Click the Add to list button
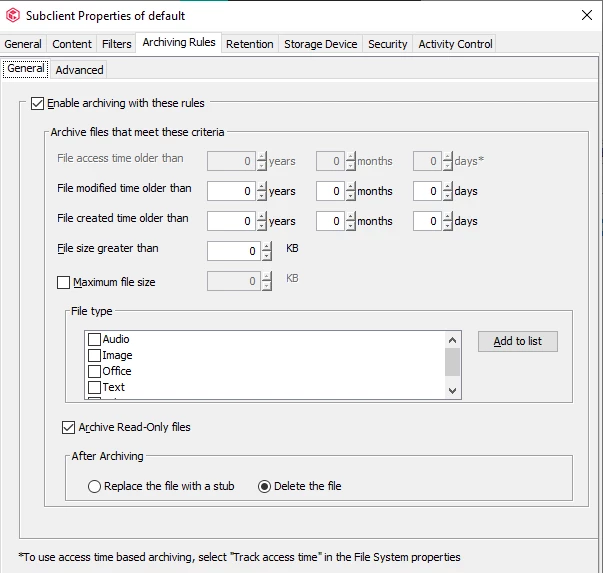 [517, 341]
